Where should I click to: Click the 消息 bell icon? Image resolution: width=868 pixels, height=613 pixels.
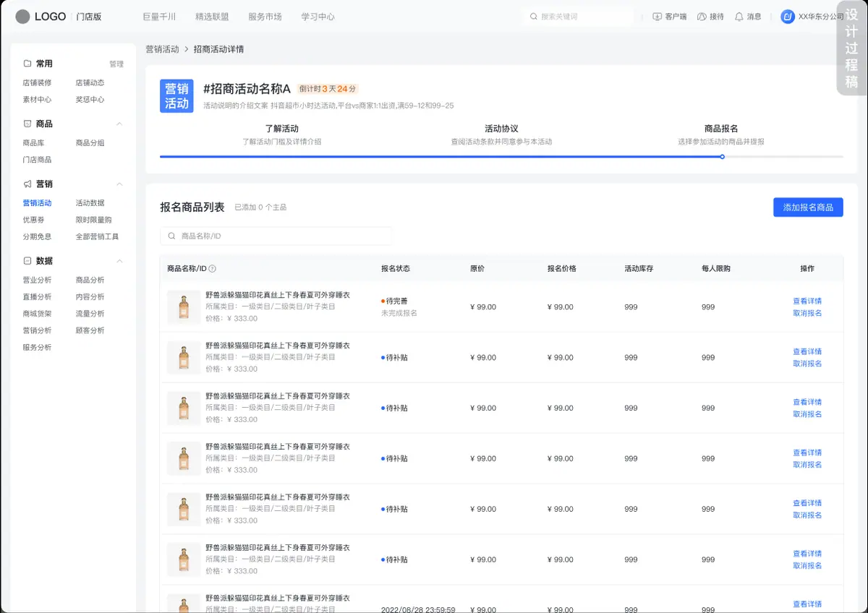click(739, 17)
